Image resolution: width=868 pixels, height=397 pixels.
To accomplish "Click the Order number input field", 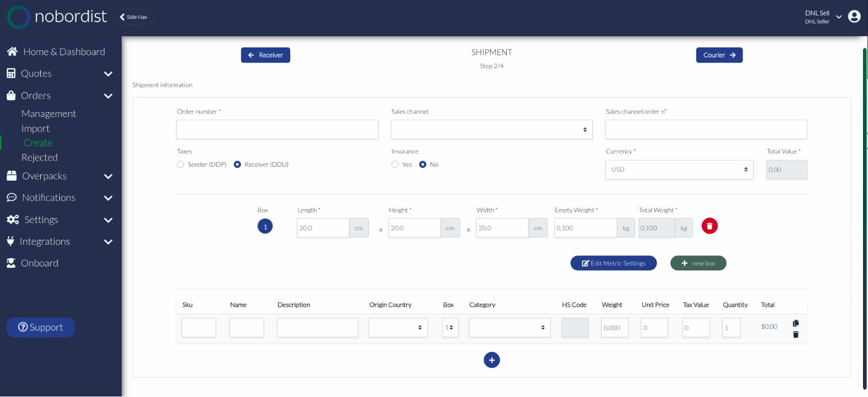I will point(277,129).
